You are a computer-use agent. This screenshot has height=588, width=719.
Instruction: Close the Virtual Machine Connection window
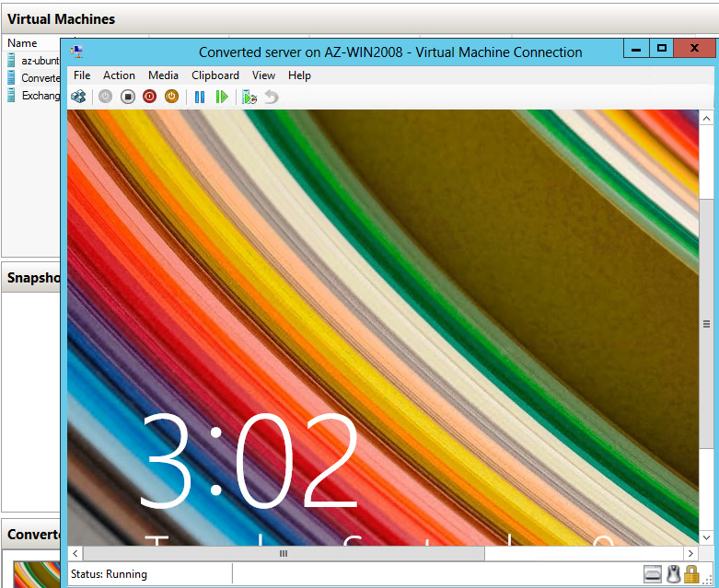(694, 48)
